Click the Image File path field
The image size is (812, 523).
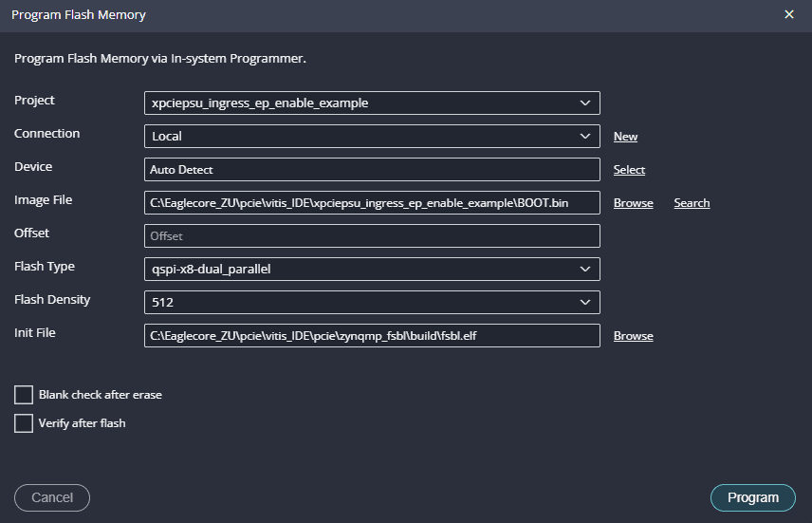tap(371, 202)
